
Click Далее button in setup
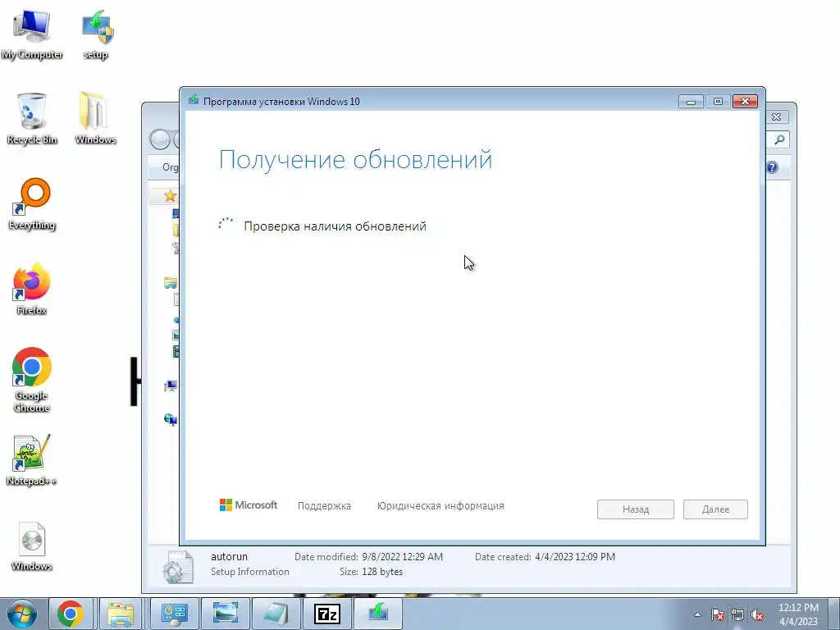point(715,509)
